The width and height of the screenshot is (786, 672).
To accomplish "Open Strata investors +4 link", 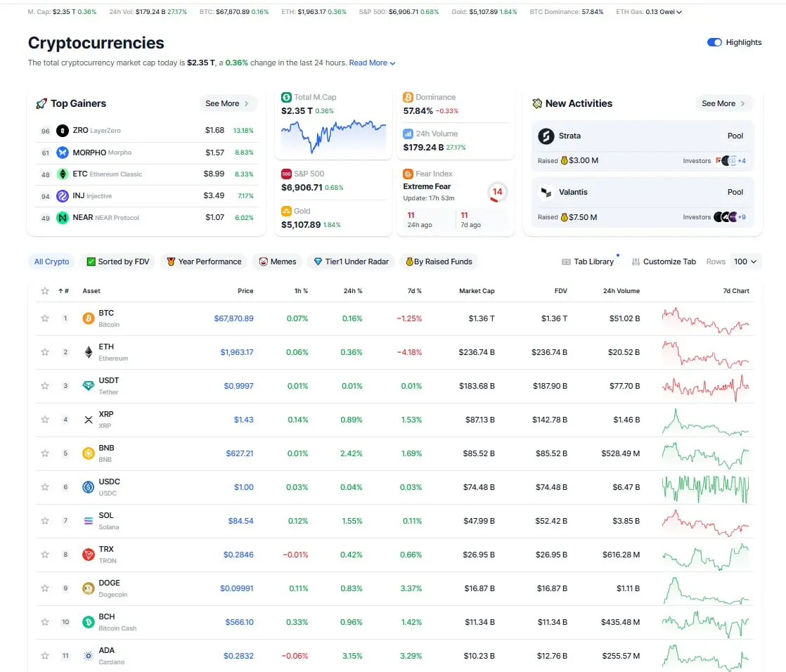I will tap(742, 161).
